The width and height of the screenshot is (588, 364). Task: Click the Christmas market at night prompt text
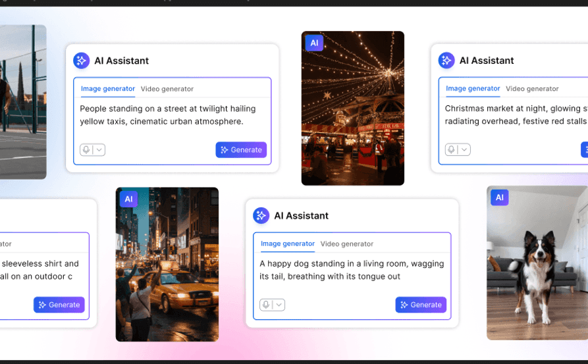coord(516,115)
